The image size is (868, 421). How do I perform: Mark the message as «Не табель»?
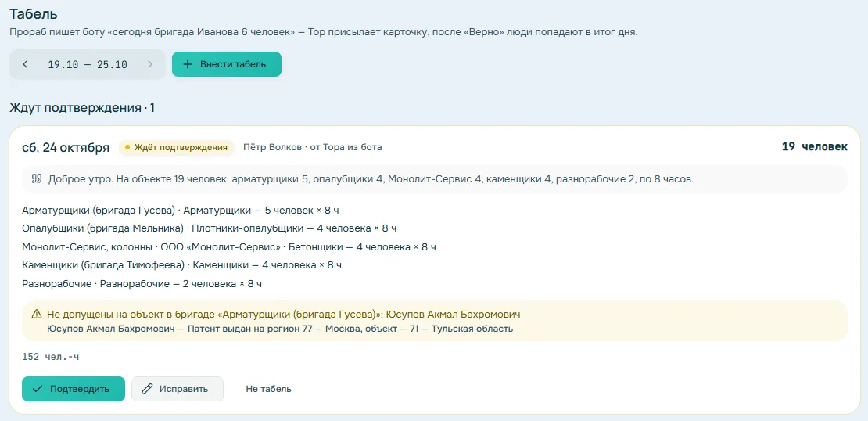click(x=268, y=389)
